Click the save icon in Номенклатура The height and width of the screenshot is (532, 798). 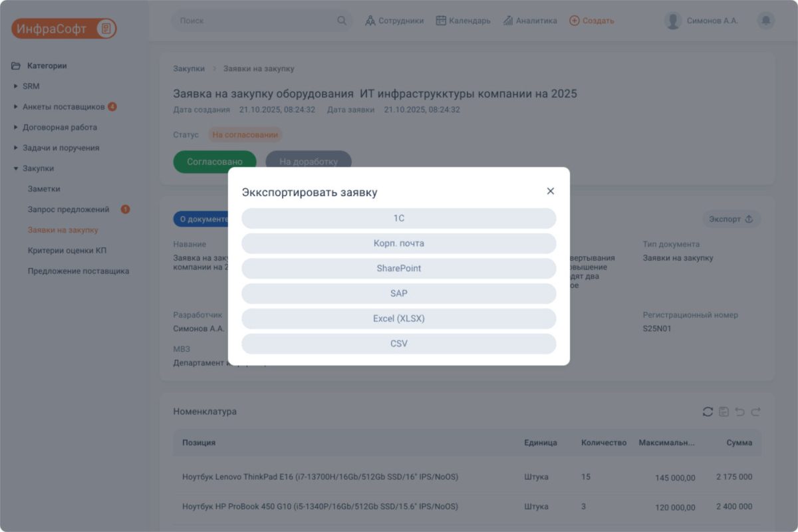click(724, 412)
